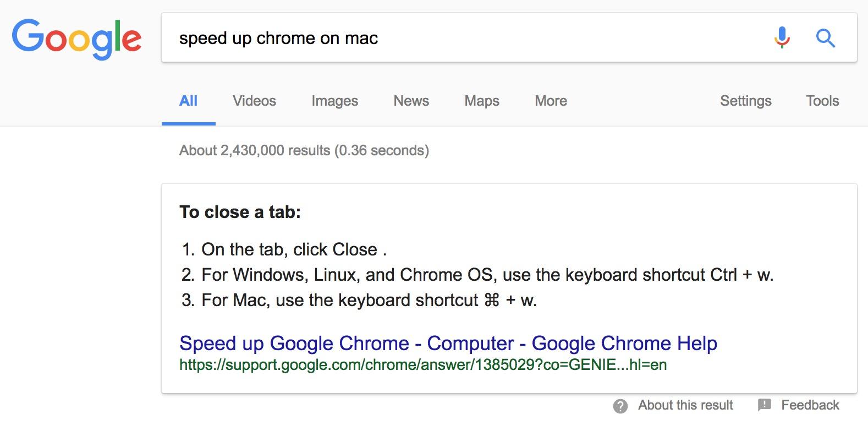
Task: Switch to the News tab
Action: 411,101
